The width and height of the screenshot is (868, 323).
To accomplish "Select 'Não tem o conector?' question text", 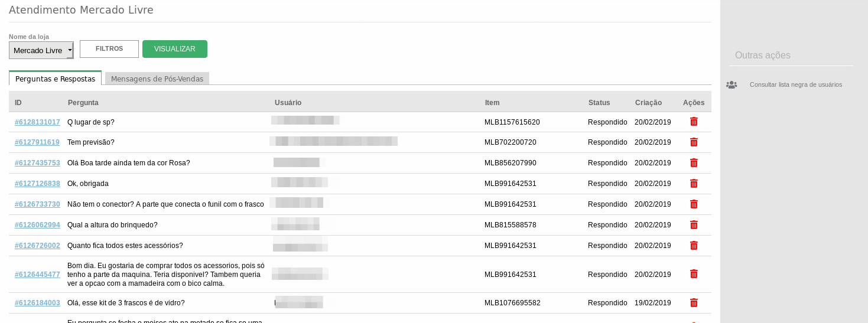I will pyautogui.click(x=165, y=204).
